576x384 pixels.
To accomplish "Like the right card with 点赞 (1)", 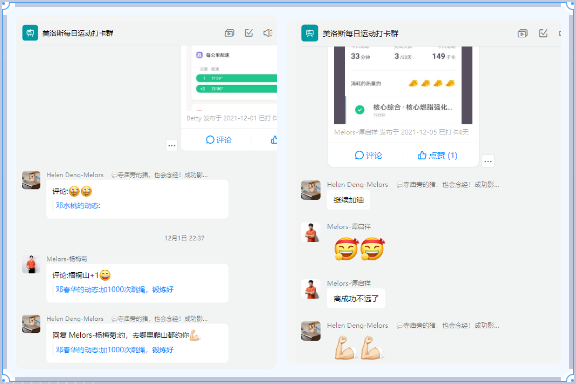I will (437, 155).
